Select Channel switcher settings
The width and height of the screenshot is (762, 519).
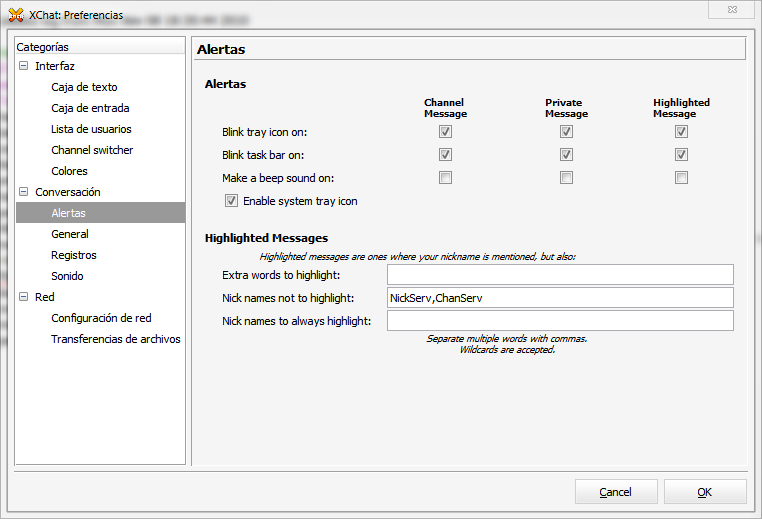92,150
